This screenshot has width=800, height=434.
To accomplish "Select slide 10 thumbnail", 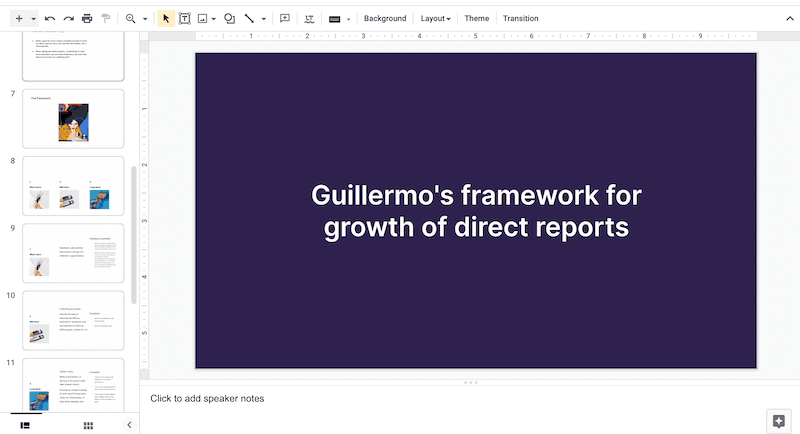I will click(x=73, y=321).
